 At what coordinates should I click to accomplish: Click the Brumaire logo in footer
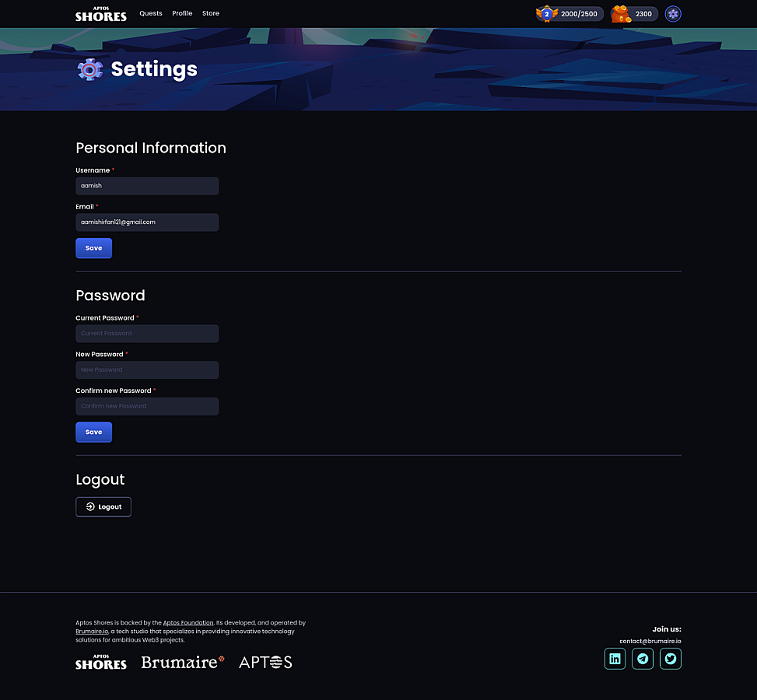(183, 663)
